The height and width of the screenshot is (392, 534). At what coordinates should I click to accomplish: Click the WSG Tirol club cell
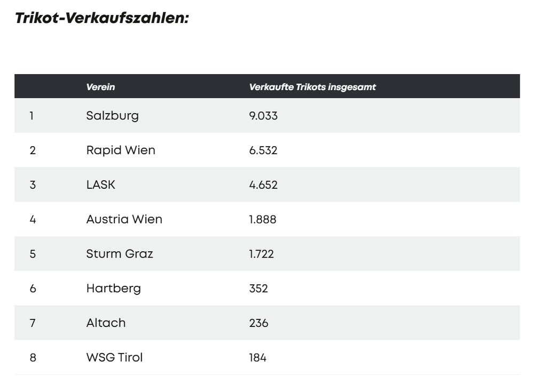click(x=114, y=357)
